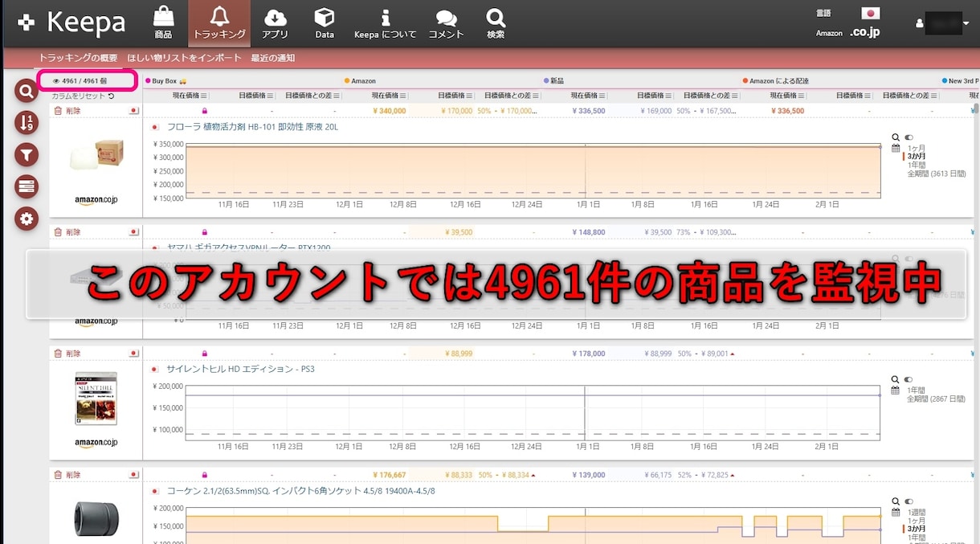Click the sidebar filter funnel icon
The image size is (980, 544).
tap(27, 154)
